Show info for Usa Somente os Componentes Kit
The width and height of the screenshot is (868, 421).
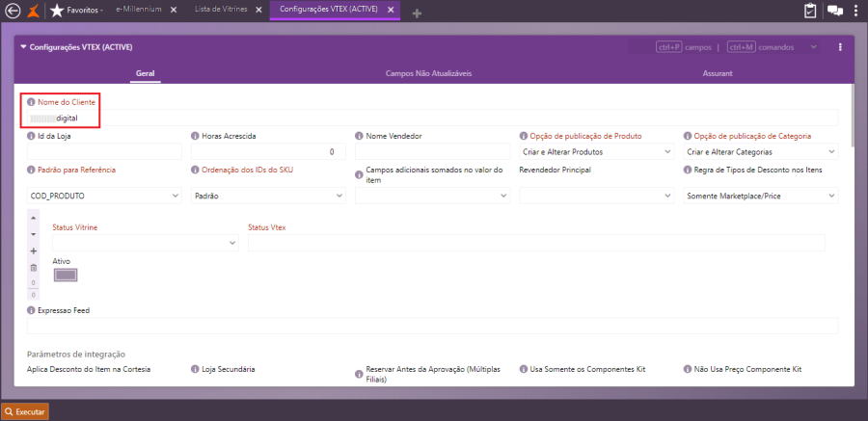coord(523,369)
